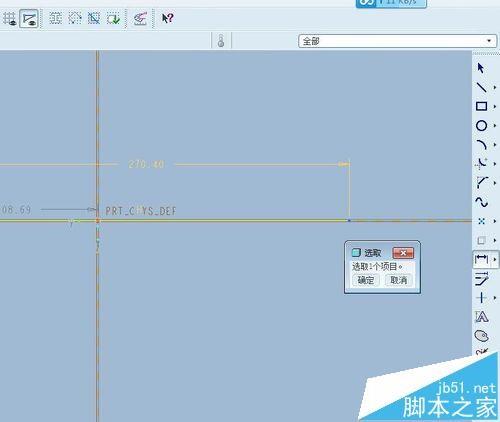Image resolution: width=500 pixels, height=422 pixels.
Task: Expand the Line tool flyout arrow
Action: click(495, 87)
